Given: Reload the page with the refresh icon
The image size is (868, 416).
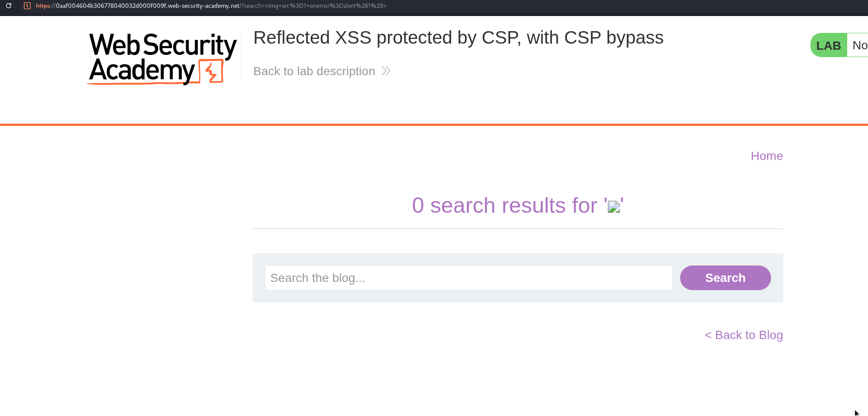Looking at the screenshot, I should [9, 6].
